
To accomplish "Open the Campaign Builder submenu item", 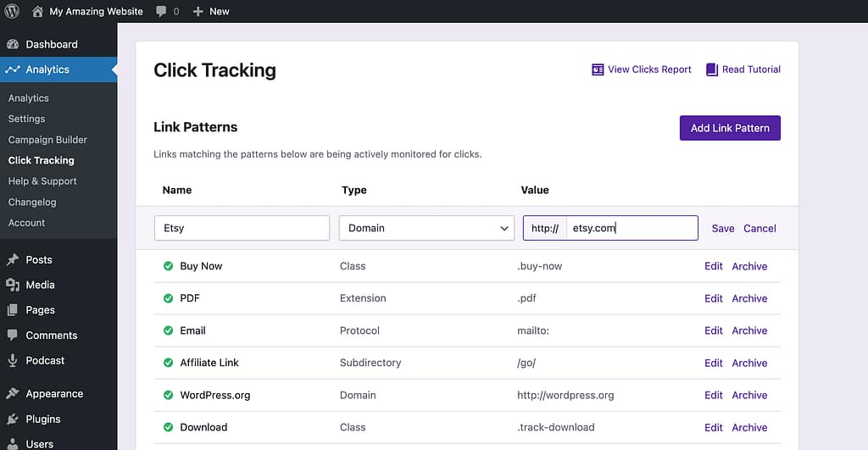I will (47, 140).
